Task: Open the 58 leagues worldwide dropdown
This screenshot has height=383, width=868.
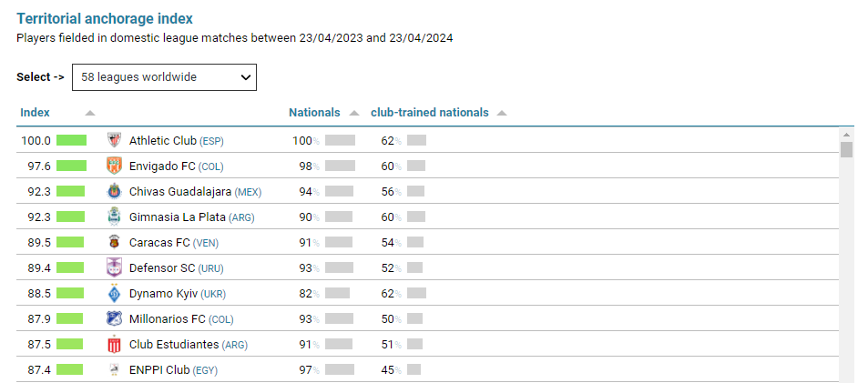Action: 164,77
